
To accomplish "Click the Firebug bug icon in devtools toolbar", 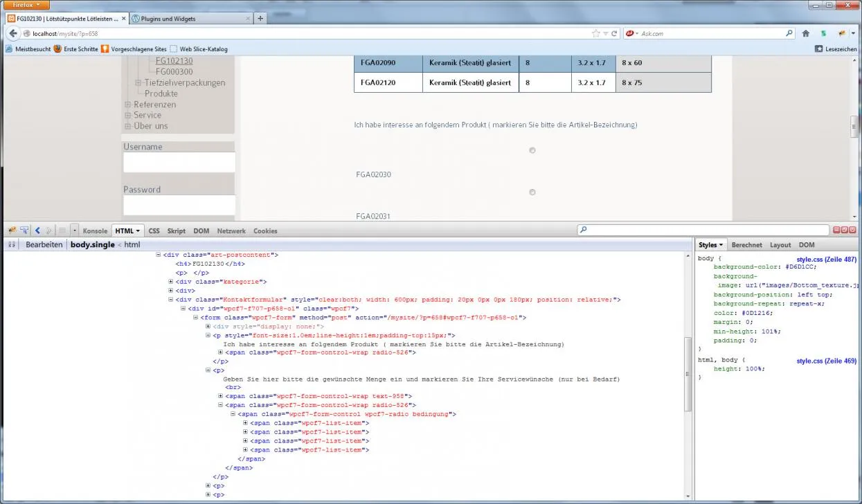I will (x=12, y=231).
